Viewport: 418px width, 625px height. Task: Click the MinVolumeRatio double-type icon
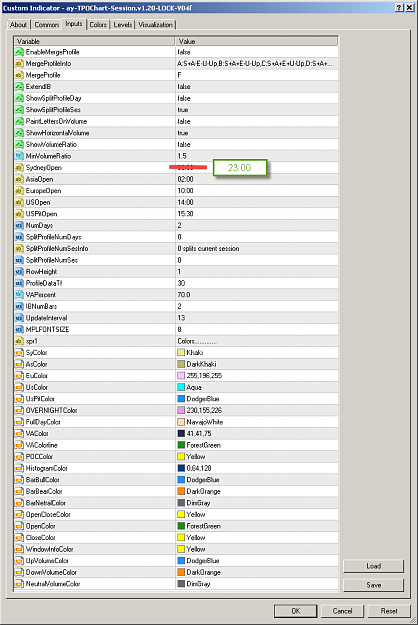[x=19, y=156]
